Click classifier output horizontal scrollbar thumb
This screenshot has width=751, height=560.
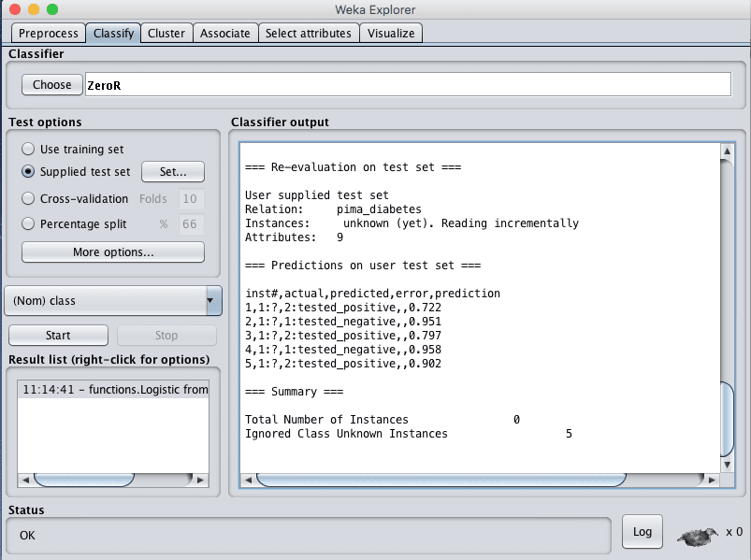tap(441, 480)
